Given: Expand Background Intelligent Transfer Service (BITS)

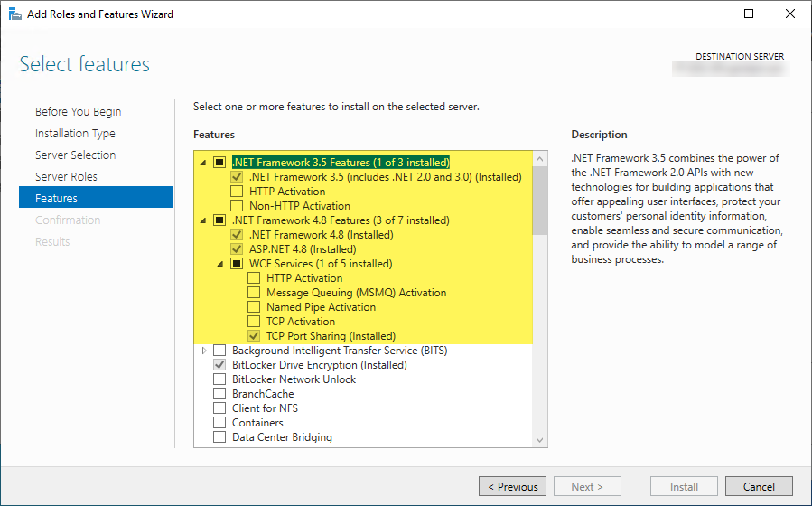Looking at the screenshot, I should tap(204, 351).
